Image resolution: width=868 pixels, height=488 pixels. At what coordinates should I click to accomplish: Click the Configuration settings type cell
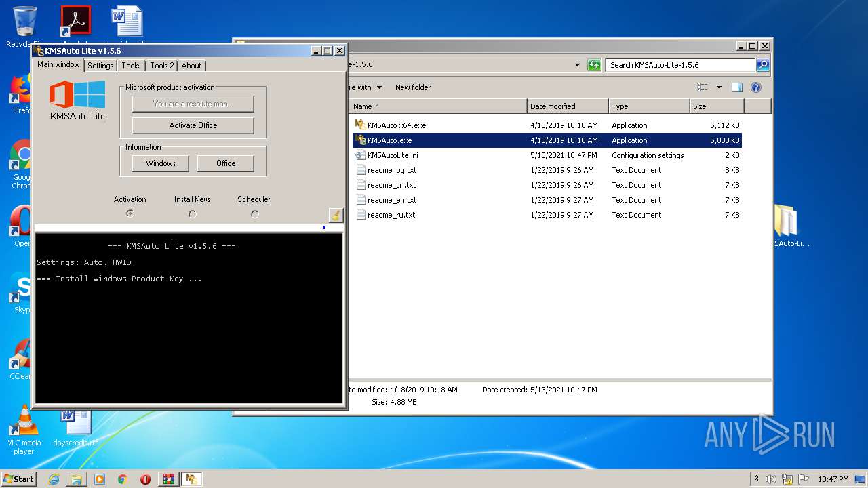tap(648, 155)
